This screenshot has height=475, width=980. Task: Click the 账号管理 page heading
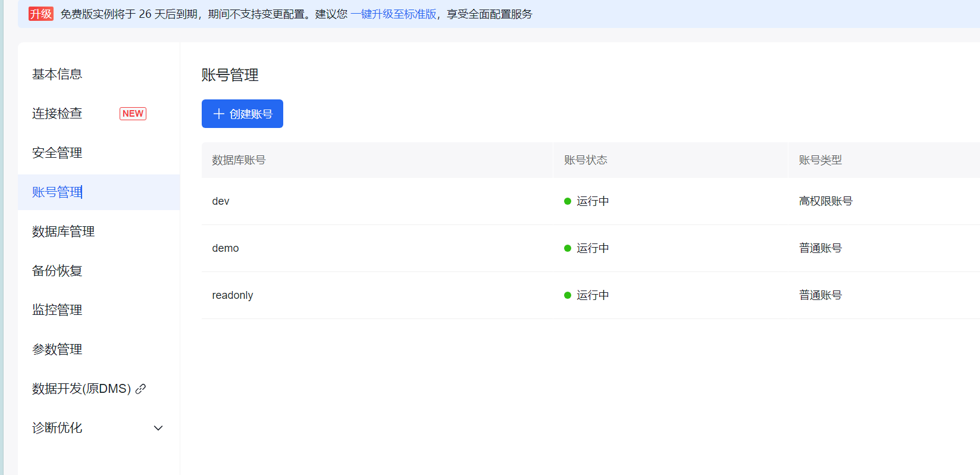click(230, 75)
